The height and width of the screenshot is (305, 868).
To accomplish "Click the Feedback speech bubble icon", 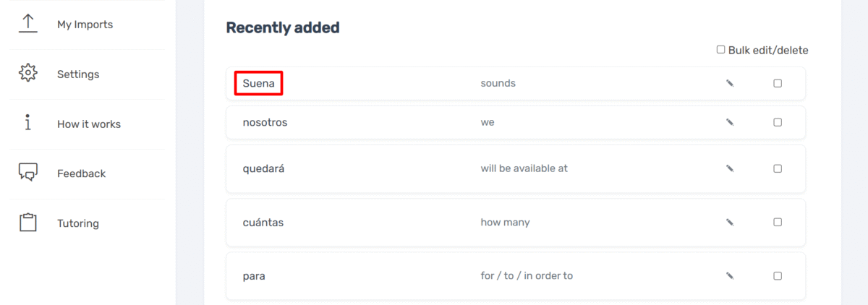I will 27,173.
